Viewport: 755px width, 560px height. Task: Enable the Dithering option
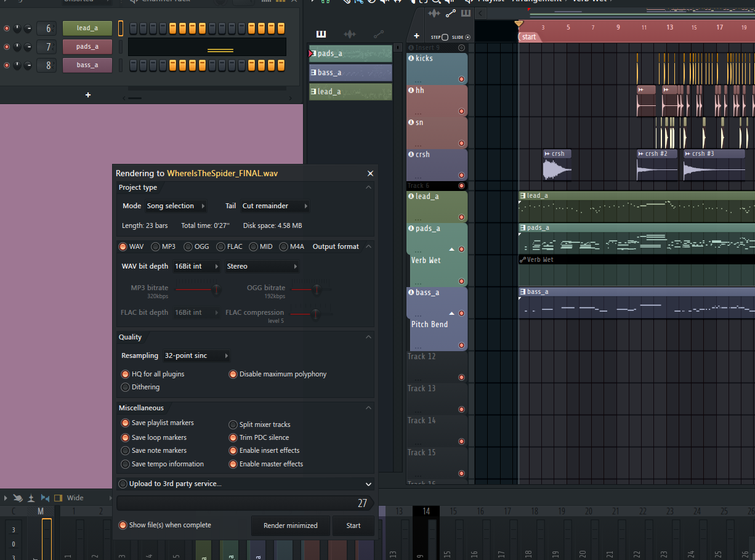126,388
